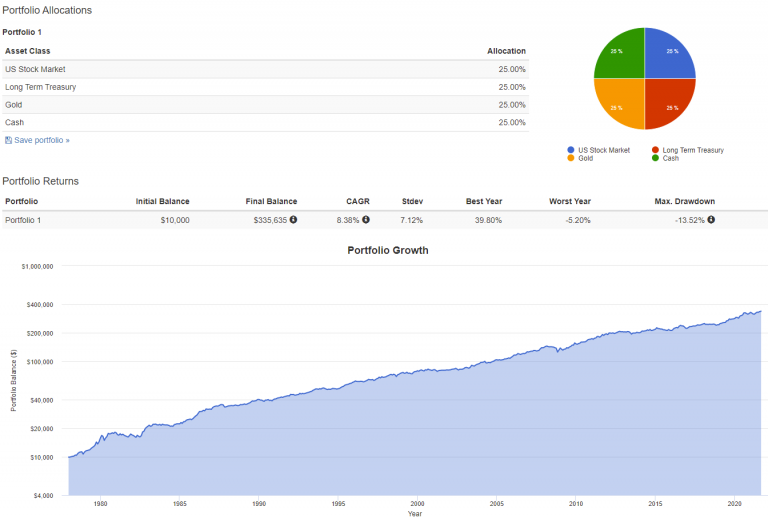Click the Best Year column header

483,202
